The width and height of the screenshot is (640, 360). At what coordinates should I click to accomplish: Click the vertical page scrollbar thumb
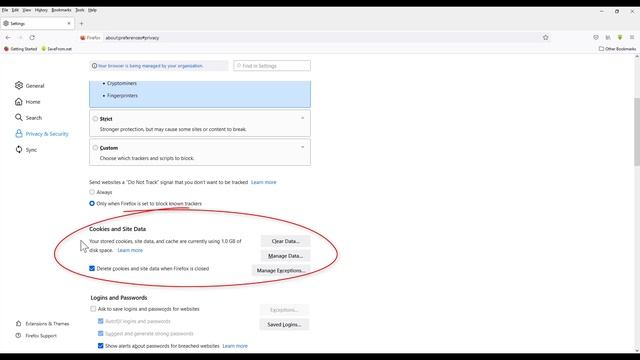(637, 131)
